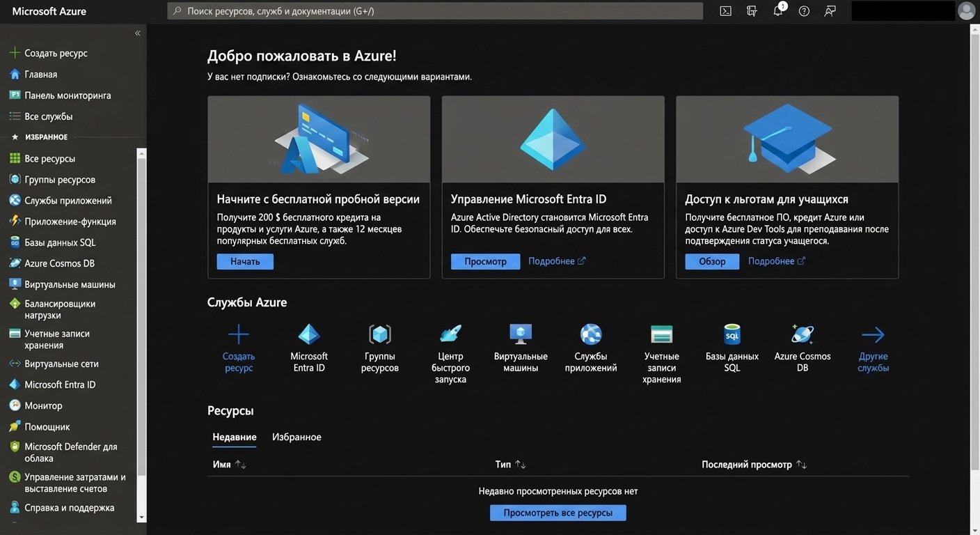Image resolution: width=980 pixels, height=535 pixels.
Task: Click the free trial card illustration
Action: 319,139
